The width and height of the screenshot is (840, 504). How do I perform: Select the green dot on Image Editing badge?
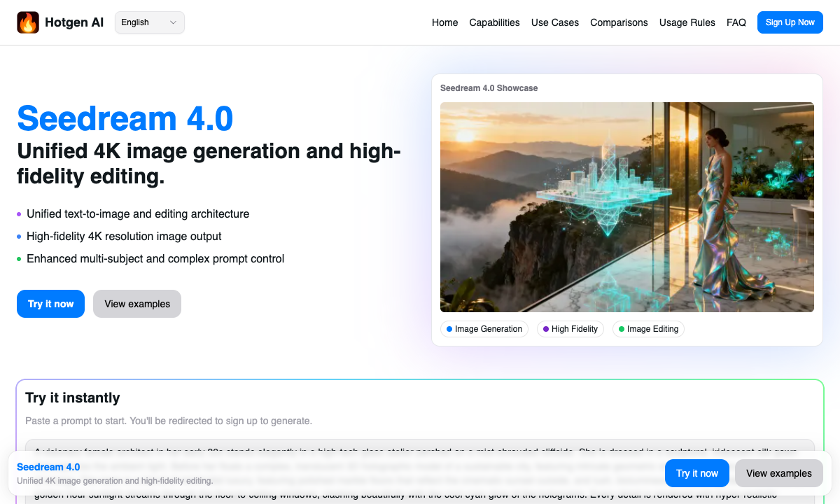click(622, 328)
